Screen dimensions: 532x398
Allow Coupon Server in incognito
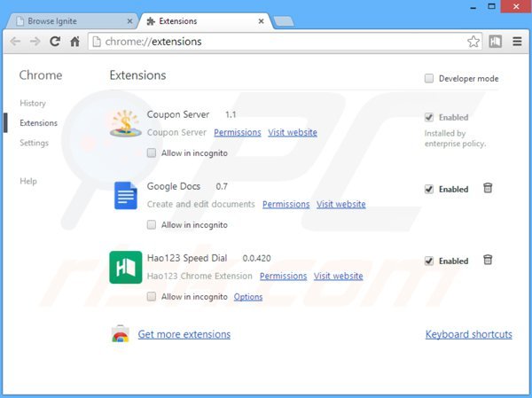152,153
